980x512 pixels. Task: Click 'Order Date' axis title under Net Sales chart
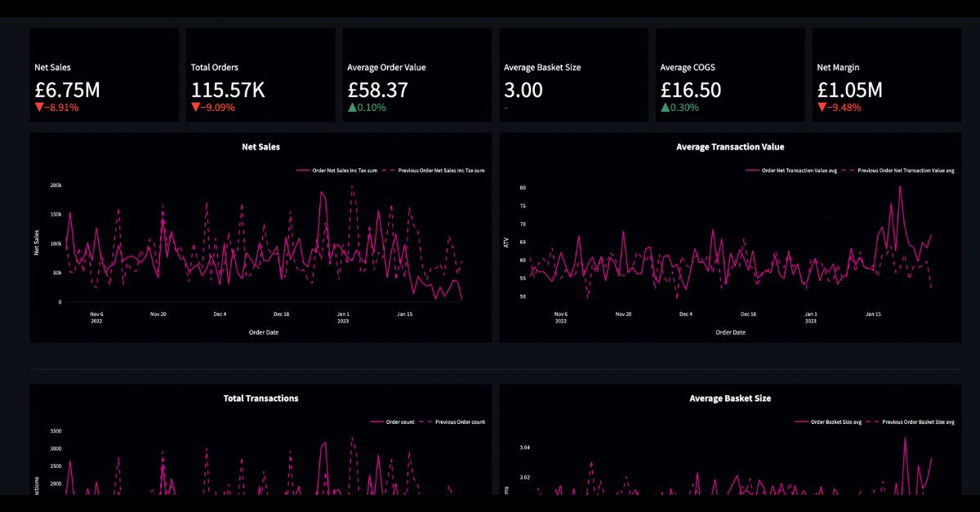[x=264, y=332]
